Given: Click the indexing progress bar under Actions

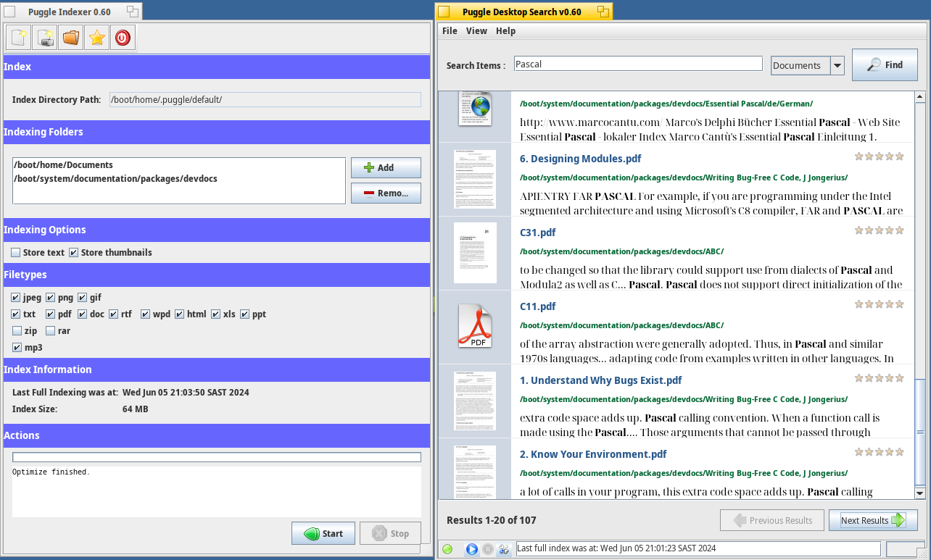Looking at the screenshot, I should click(217, 457).
